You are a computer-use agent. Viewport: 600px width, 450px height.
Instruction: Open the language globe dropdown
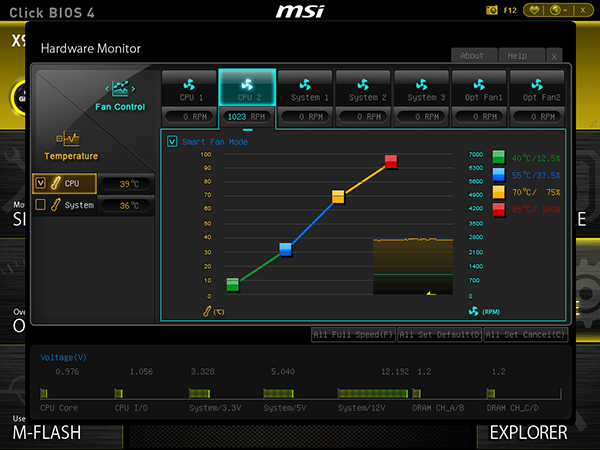coord(558,10)
